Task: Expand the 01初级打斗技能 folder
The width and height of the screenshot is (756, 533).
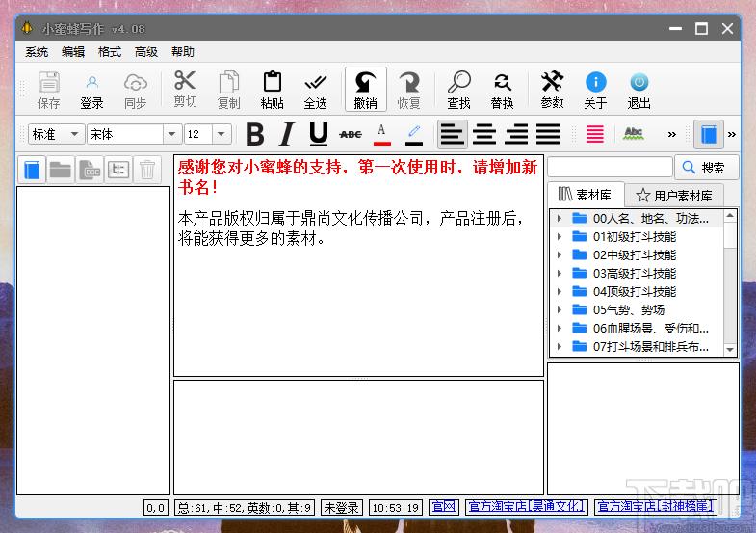Action: pyautogui.click(x=559, y=237)
